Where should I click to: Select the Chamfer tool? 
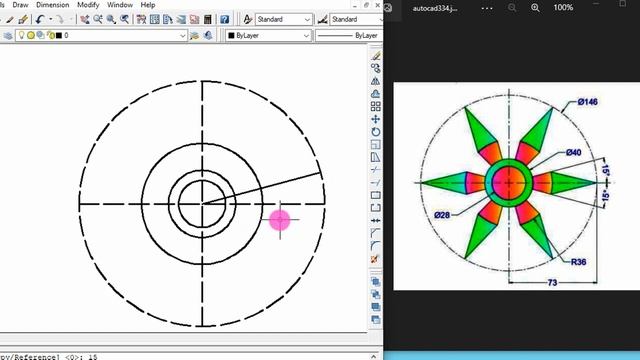point(376,233)
